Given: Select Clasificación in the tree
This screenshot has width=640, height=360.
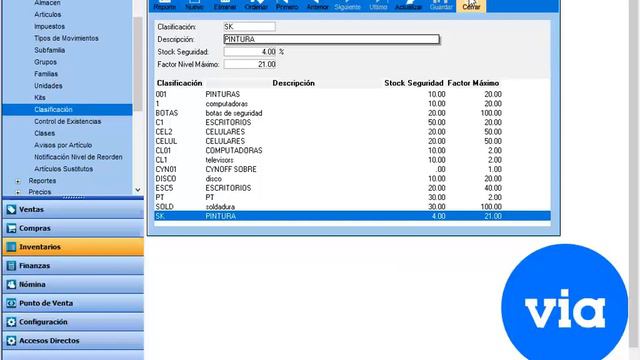Looking at the screenshot, I should coord(53,109).
